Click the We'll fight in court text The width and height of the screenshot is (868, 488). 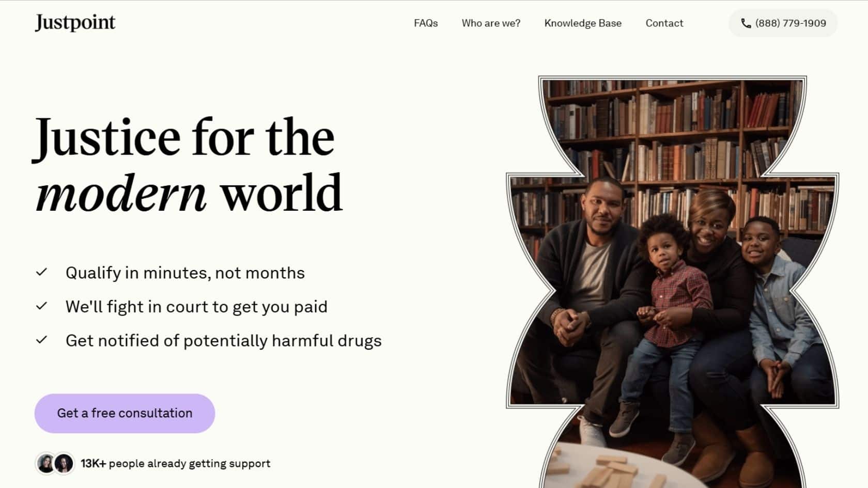coord(196,307)
